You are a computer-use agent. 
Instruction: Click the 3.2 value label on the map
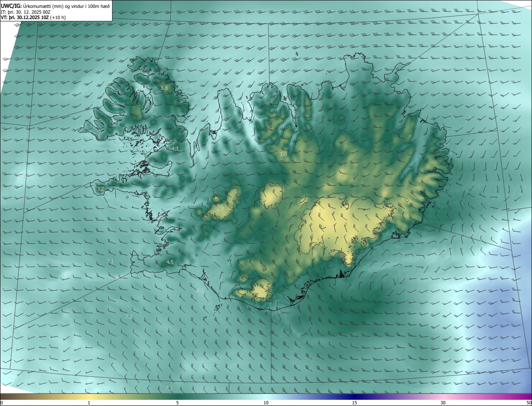pyautogui.click(x=100, y=189)
